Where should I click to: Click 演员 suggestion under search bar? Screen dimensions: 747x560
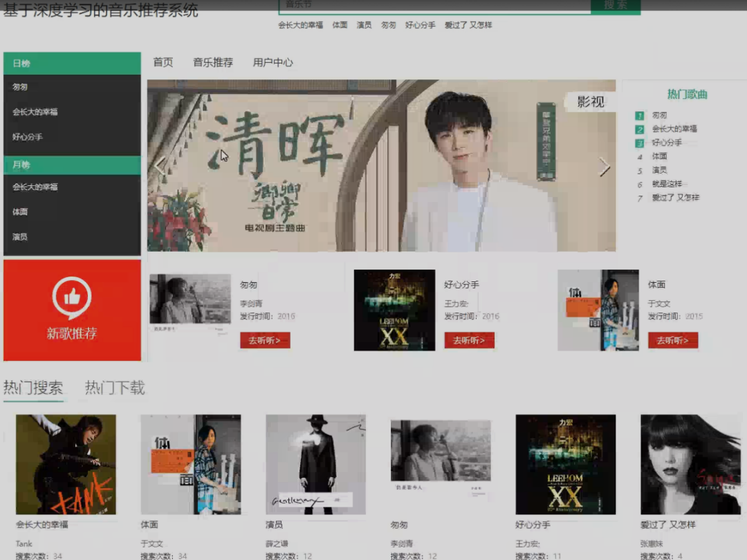tap(364, 25)
